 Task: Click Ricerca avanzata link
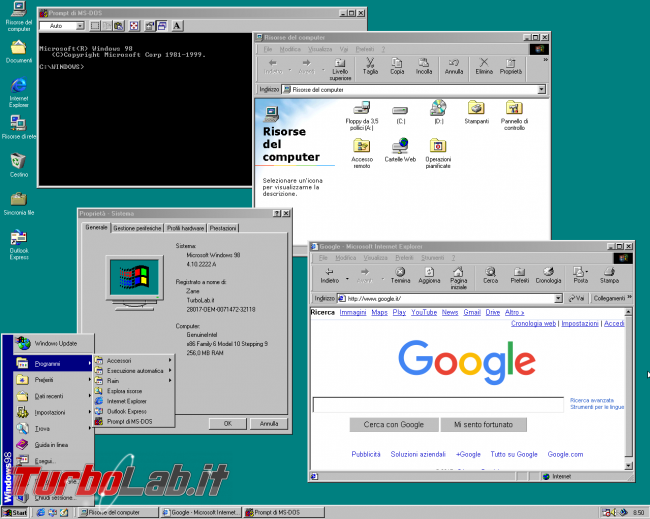tap(592, 400)
